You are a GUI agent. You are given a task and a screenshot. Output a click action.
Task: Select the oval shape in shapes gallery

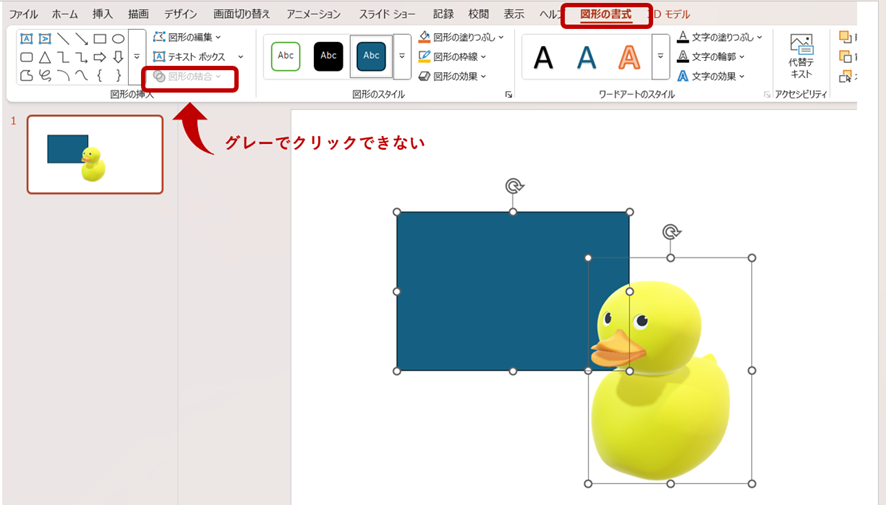coord(118,39)
